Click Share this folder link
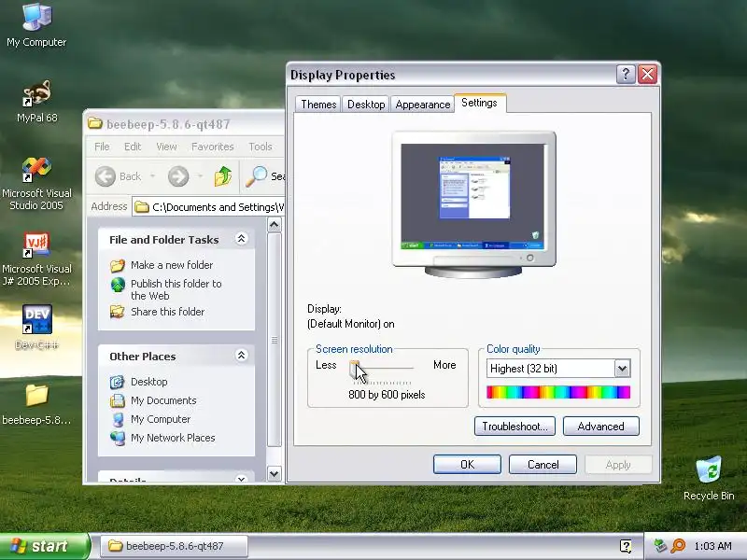Viewport: 747px width, 560px height. 168,312
